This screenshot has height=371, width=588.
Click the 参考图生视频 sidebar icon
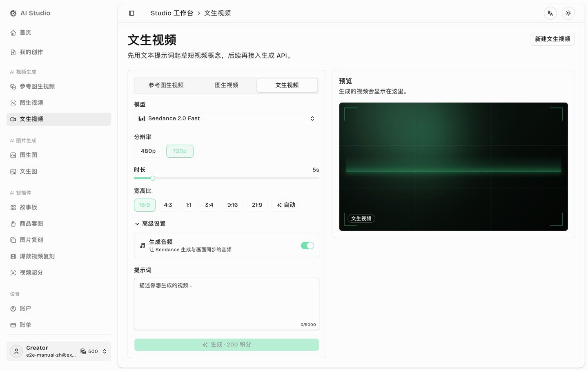(x=13, y=87)
